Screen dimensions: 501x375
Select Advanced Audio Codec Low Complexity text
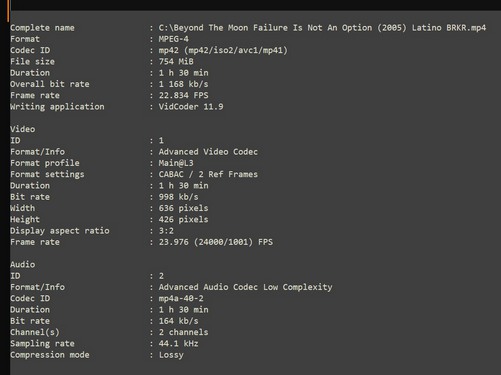coord(245,287)
